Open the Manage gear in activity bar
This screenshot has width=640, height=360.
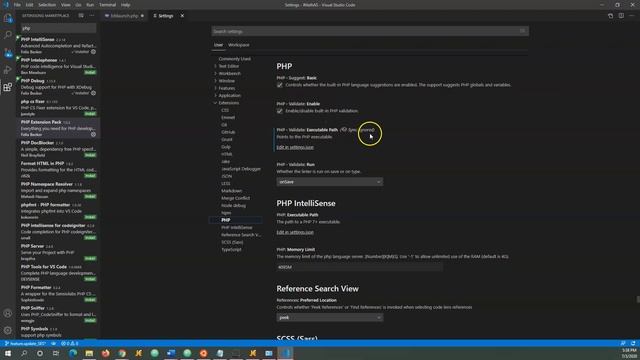point(8,330)
